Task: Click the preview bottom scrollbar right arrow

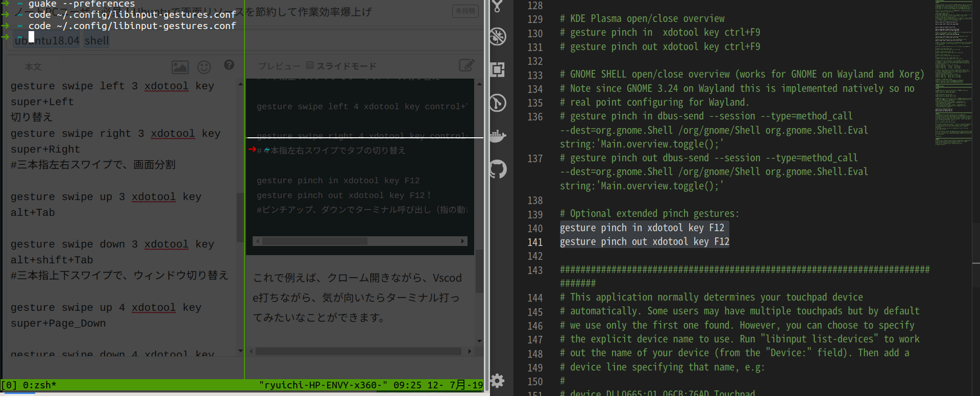Action: (x=470, y=352)
